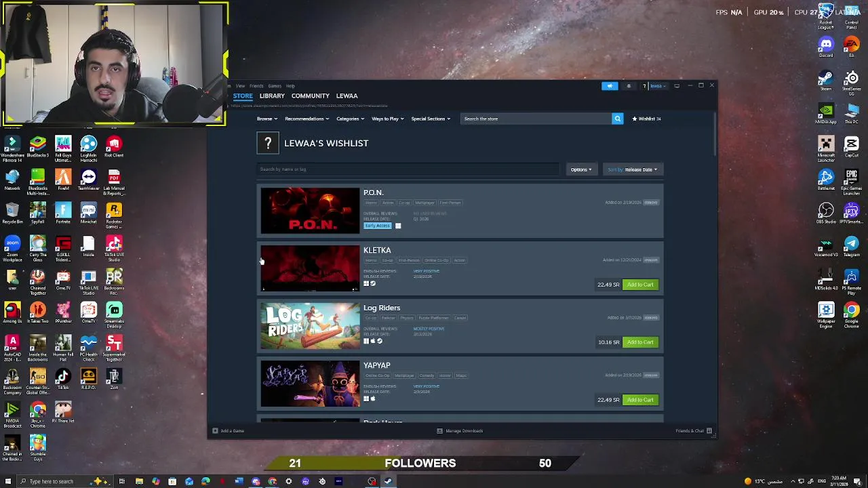Switch to Steam STORE tab
Image resolution: width=868 pixels, height=488 pixels.
[x=243, y=96]
